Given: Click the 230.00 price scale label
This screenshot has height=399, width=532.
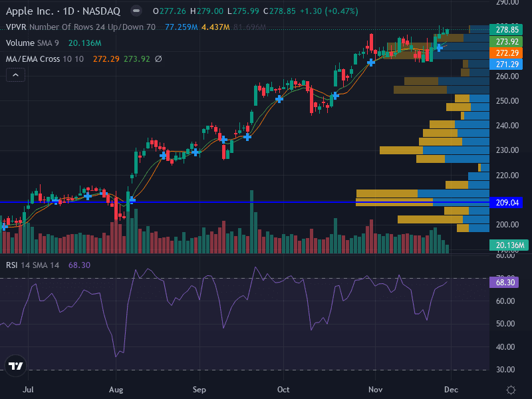Looking at the screenshot, I should pos(507,150).
